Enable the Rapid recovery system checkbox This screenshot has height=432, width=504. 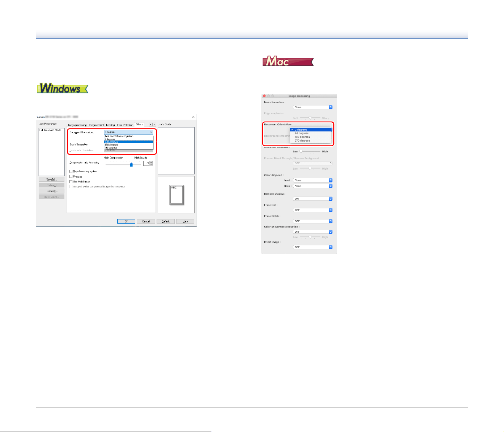[x=71, y=171]
